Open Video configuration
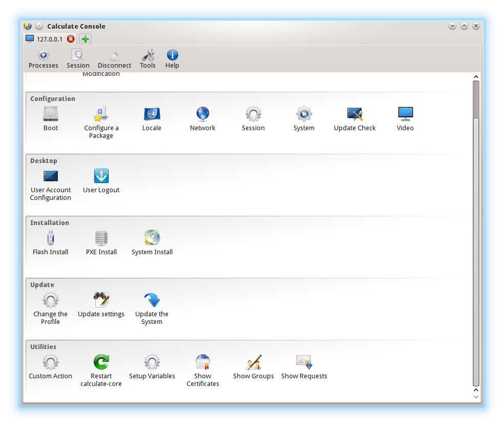Image resolution: width=504 pixels, height=427 pixels. [x=405, y=119]
